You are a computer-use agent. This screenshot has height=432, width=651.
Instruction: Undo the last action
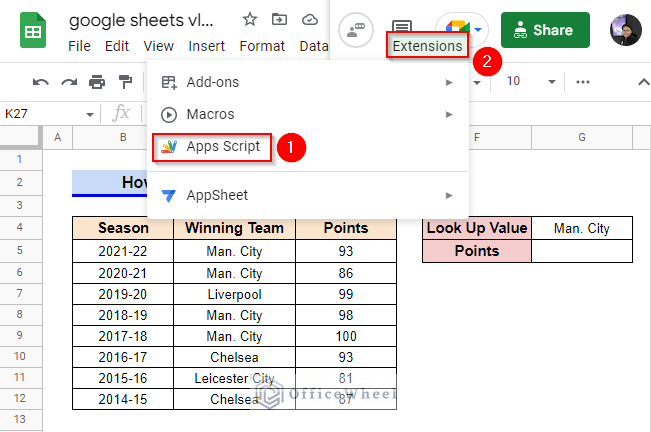[41, 82]
